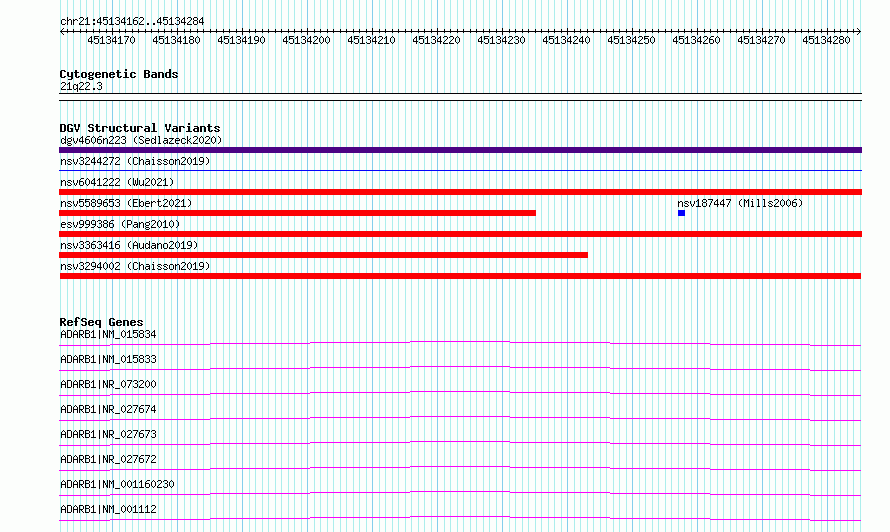The width and height of the screenshot is (890, 532).
Task: Select the red nsv6041222 variant bar
Action: 460,192
